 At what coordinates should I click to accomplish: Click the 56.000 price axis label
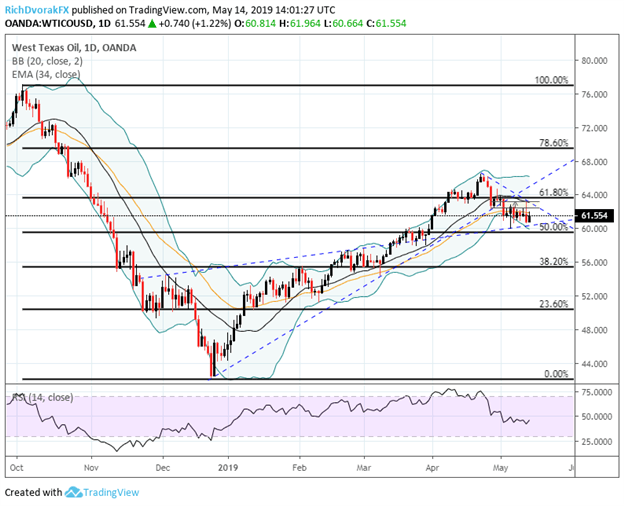click(x=594, y=263)
